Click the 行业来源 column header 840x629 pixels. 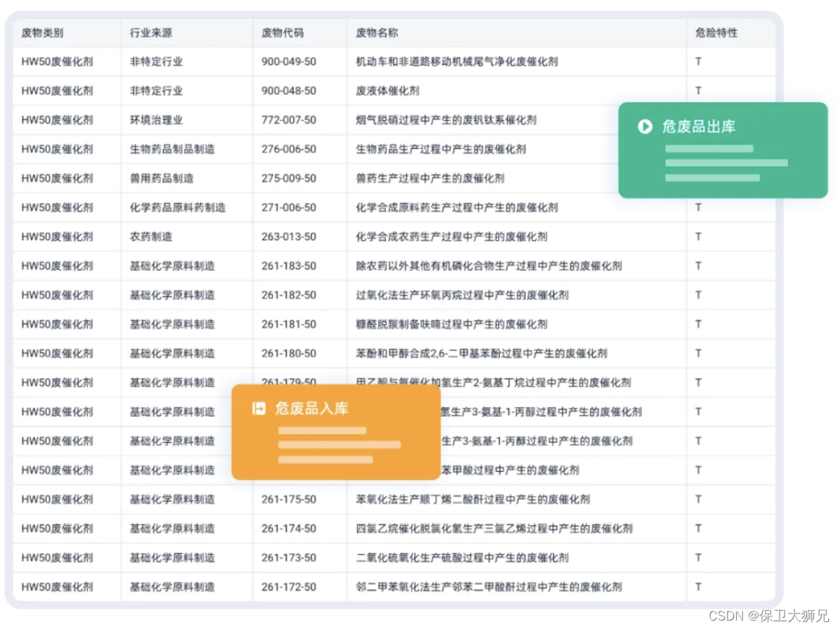point(151,33)
